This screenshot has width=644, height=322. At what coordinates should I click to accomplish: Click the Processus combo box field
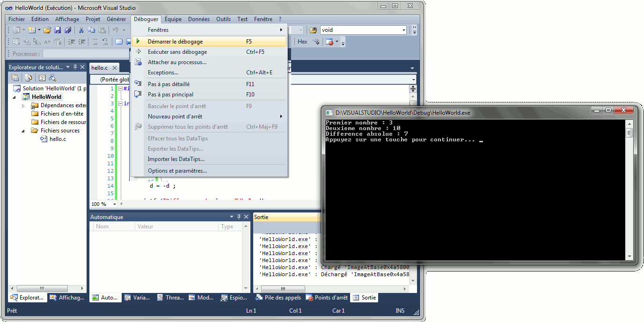click(x=86, y=54)
